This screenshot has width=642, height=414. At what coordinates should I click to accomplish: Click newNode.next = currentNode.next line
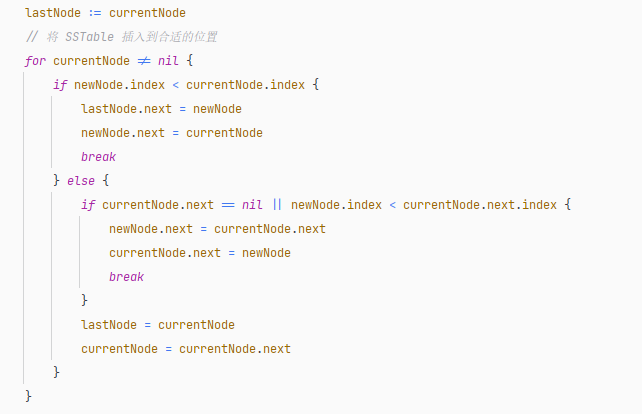tap(217, 229)
